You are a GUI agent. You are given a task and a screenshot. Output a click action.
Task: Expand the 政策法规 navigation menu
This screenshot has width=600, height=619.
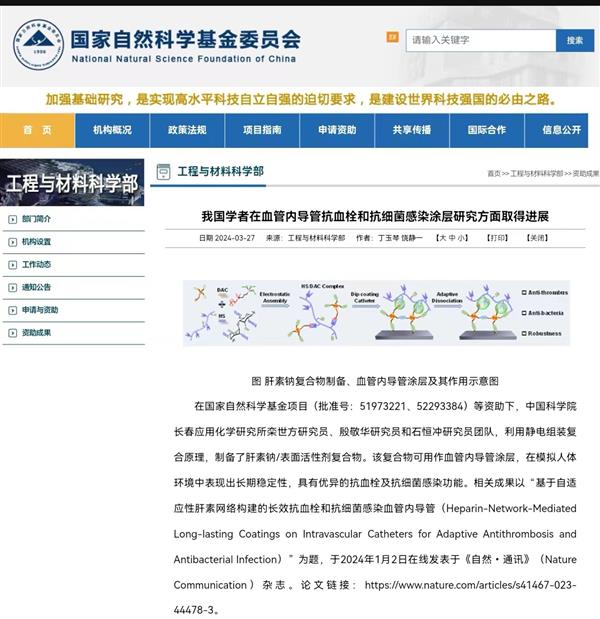[187, 130]
